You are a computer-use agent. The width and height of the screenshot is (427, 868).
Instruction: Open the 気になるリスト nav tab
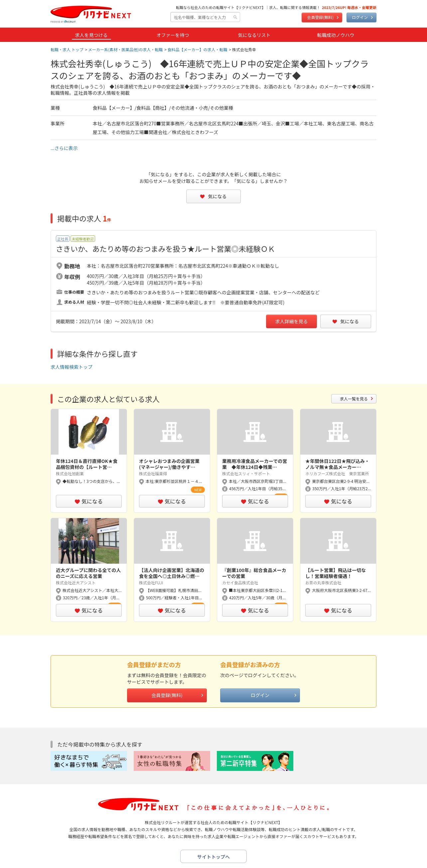pos(254,35)
